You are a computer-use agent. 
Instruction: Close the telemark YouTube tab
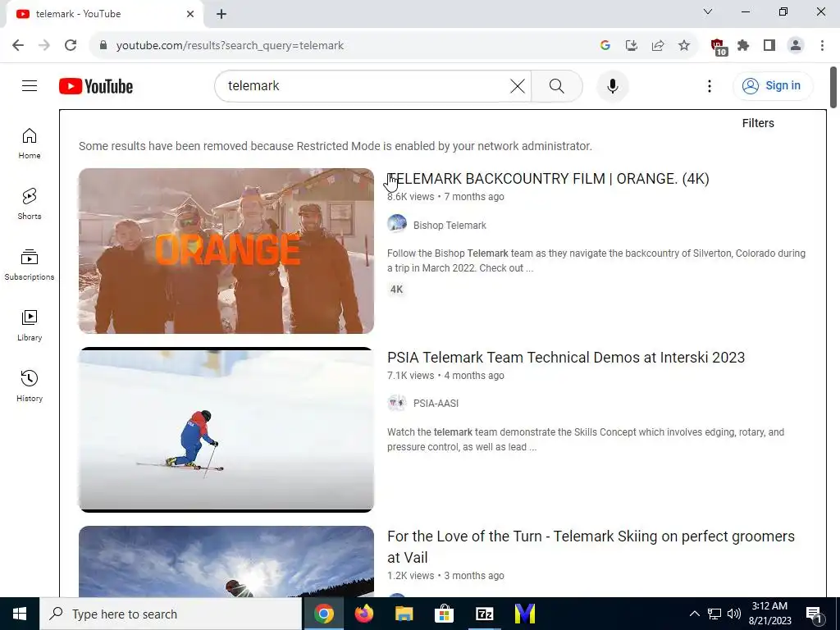click(x=190, y=14)
